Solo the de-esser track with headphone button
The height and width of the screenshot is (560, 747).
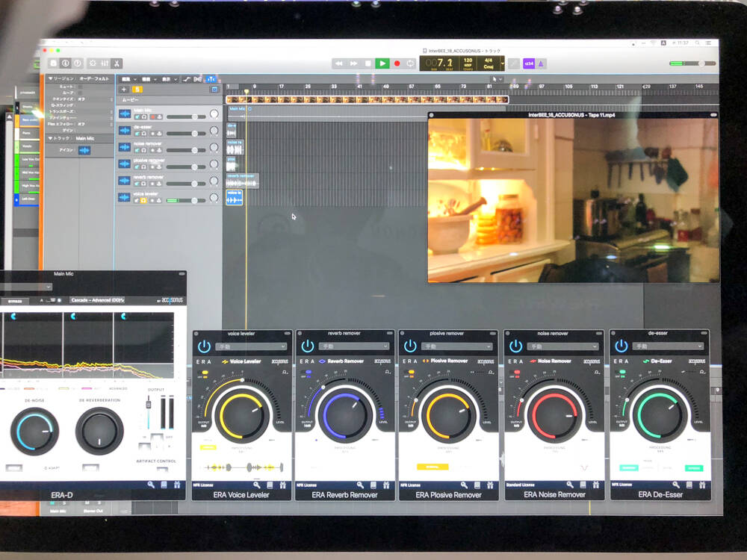144,134
